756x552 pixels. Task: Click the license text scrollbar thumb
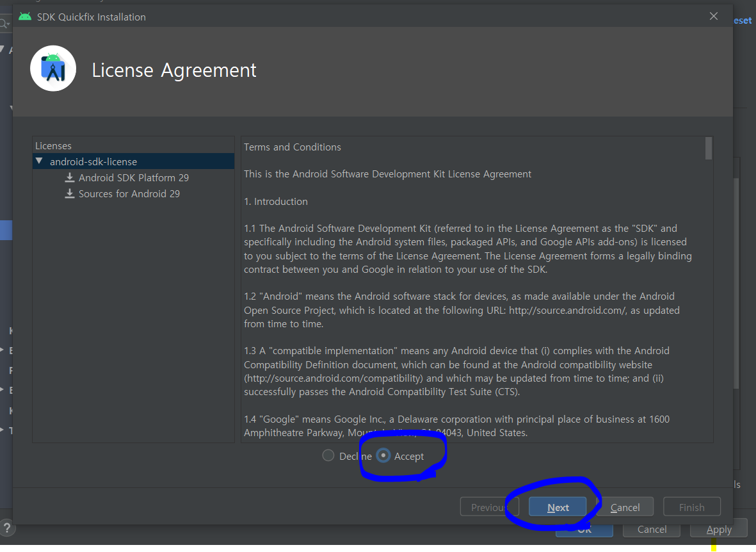click(708, 148)
